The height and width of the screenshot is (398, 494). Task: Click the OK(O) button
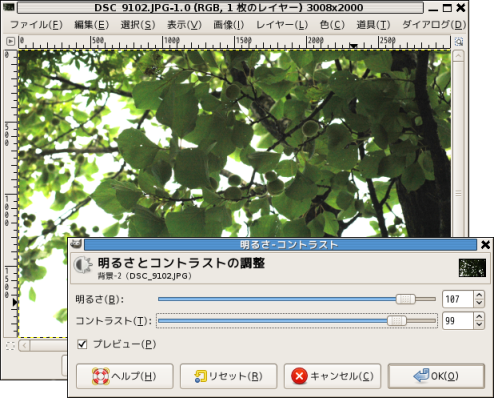(436, 376)
